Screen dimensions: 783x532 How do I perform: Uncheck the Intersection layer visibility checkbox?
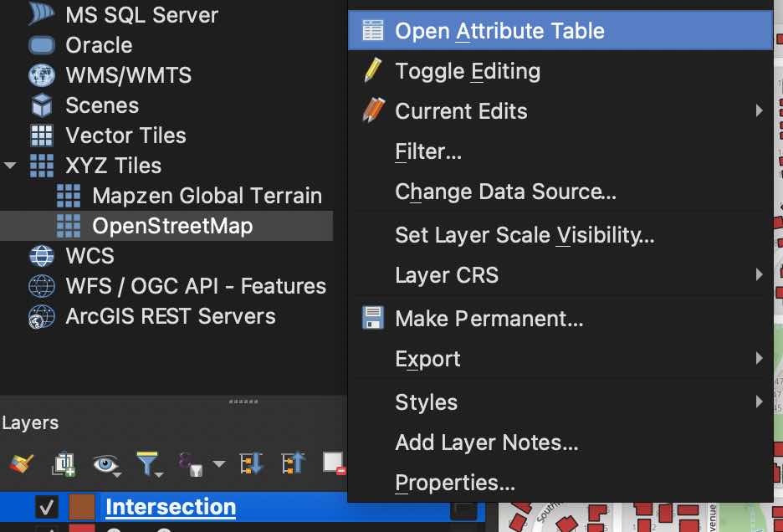[46, 507]
